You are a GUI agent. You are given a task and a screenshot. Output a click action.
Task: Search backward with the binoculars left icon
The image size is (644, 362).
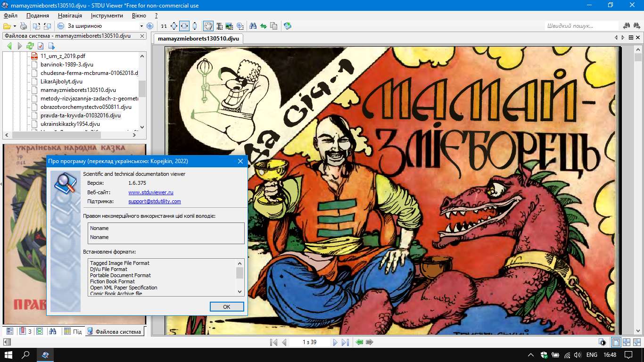pos(627,26)
